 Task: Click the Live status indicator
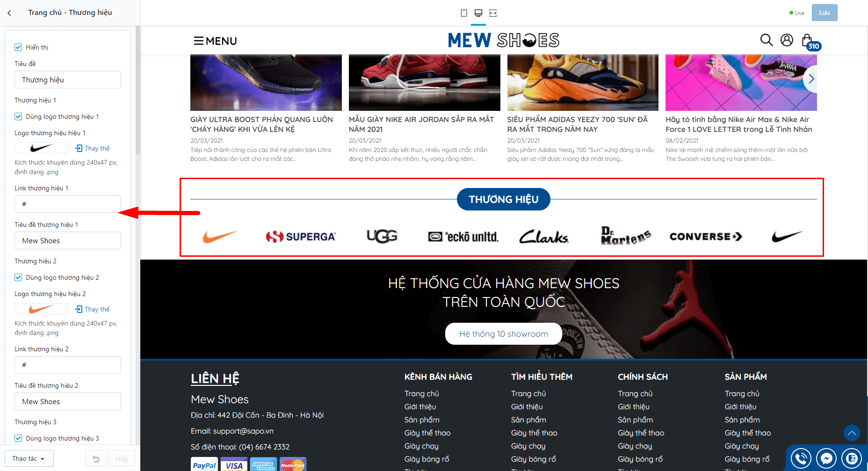click(797, 13)
